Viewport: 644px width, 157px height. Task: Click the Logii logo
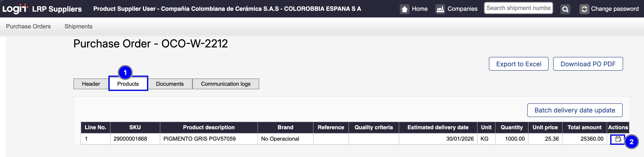point(15,9)
